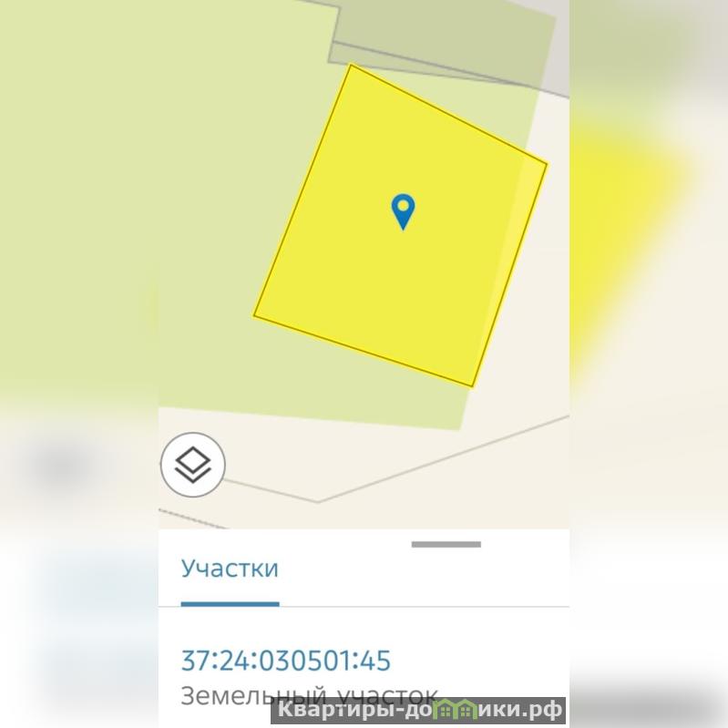Click the house icon in the watermark
The height and width of the screenshot is (728, 728).
point(457,710)
